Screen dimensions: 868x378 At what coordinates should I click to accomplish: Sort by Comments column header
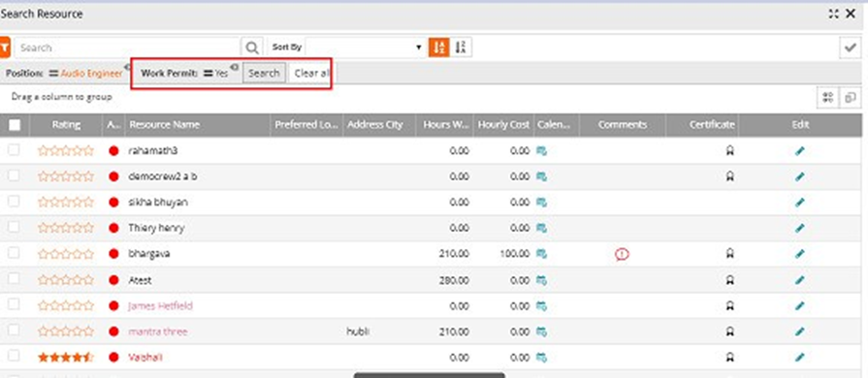623,125
